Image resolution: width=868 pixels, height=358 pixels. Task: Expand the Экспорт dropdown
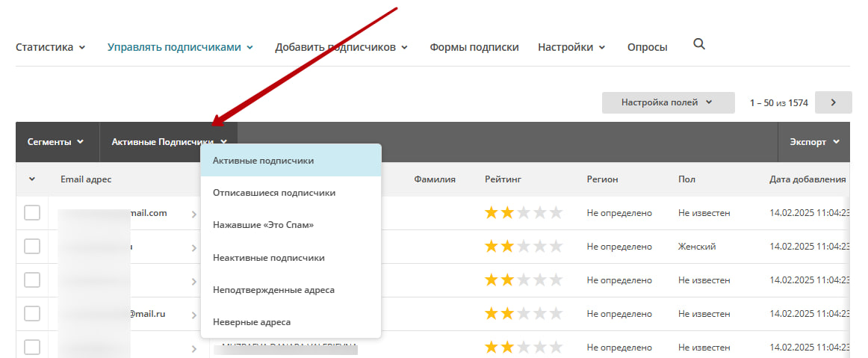pos(814,142)
